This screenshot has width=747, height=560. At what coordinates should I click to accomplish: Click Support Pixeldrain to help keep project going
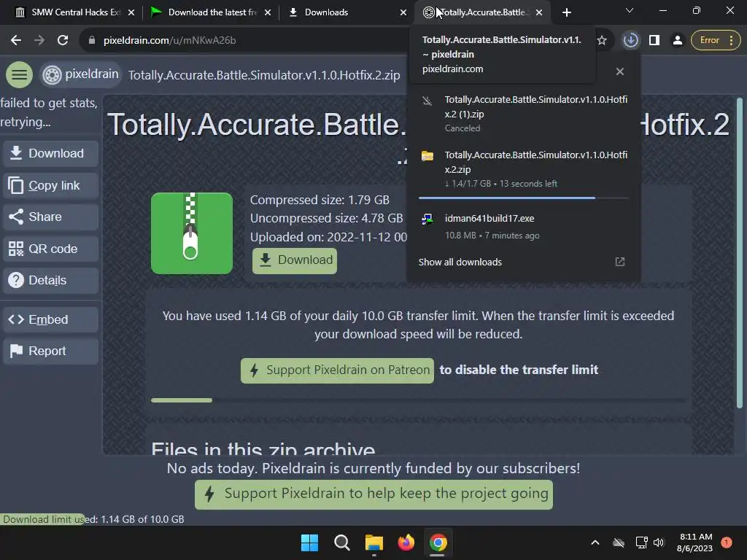(374, 494)
